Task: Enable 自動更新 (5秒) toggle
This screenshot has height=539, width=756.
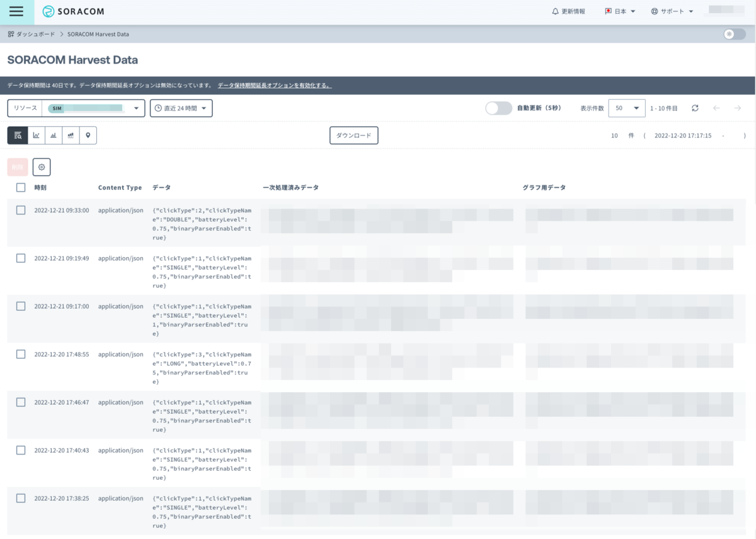Action: coord(499,108)
